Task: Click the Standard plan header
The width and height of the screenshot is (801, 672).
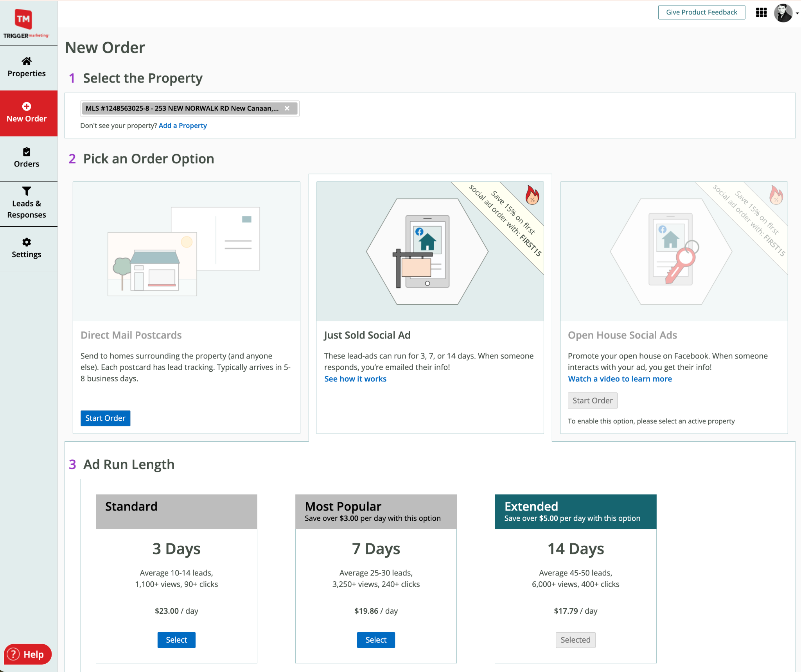Action: click(x=176, y=512)
